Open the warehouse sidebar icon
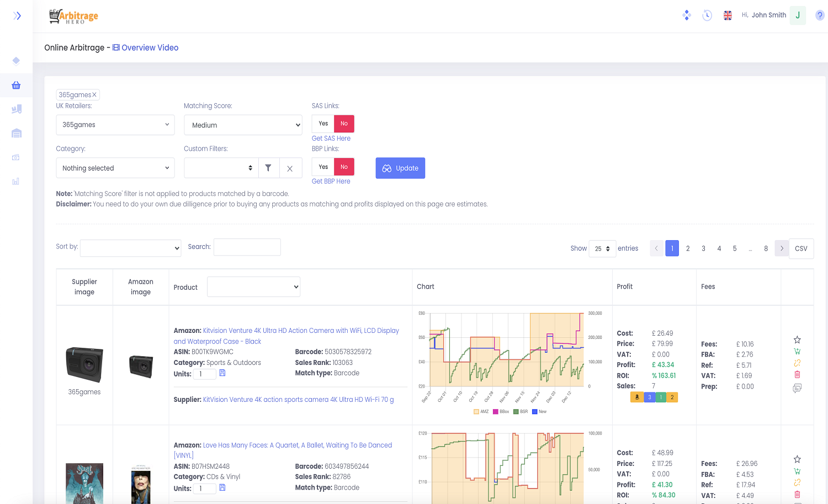Screen dimensions: 828x504 [x=16, y=133]
